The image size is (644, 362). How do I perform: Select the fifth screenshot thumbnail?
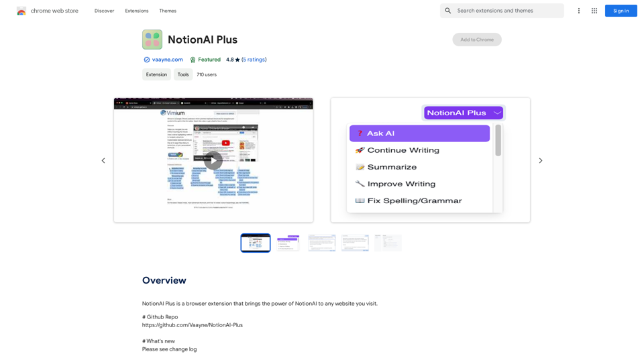point(388,243)
